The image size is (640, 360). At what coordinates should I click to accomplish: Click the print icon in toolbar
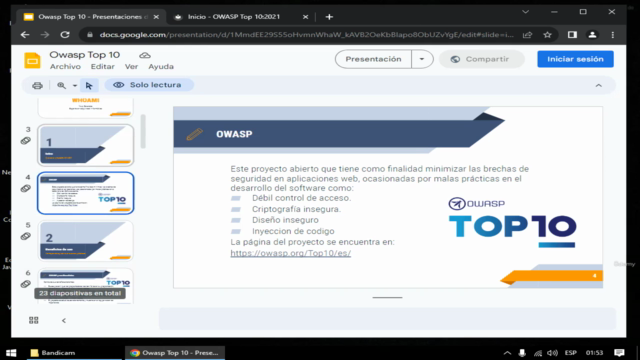point(37,85)
